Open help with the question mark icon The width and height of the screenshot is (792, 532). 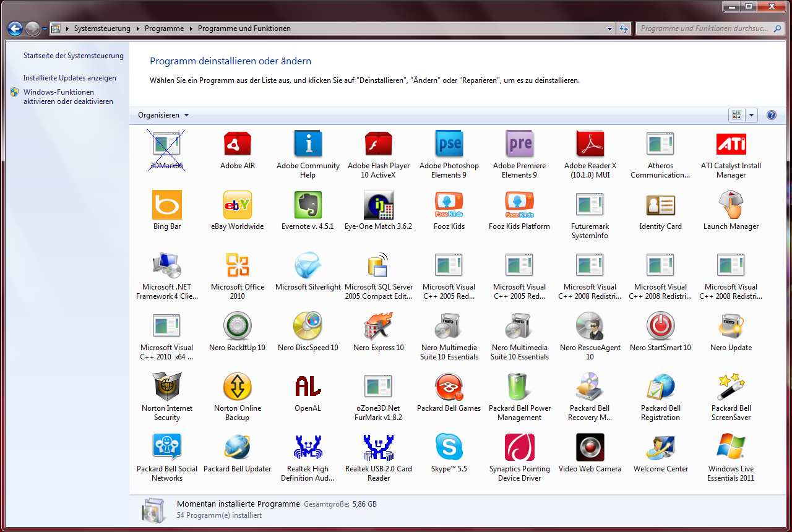[x=772, y=115]
